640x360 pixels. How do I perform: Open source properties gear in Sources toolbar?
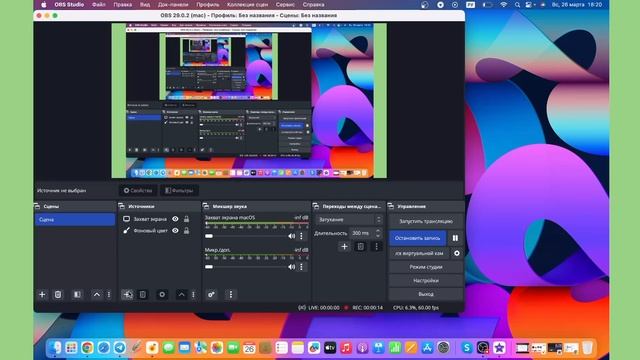tap(162, 294)
